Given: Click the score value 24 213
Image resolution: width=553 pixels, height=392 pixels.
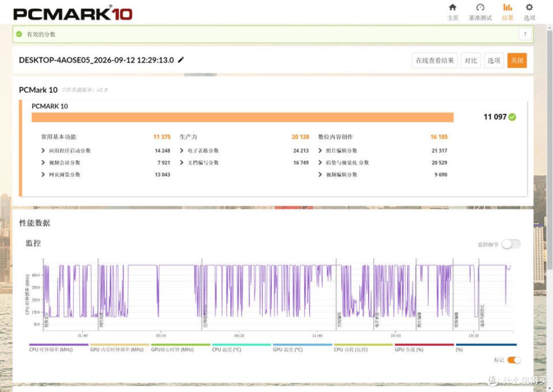Looking at the screenshot, I should [x=301, y=150].
